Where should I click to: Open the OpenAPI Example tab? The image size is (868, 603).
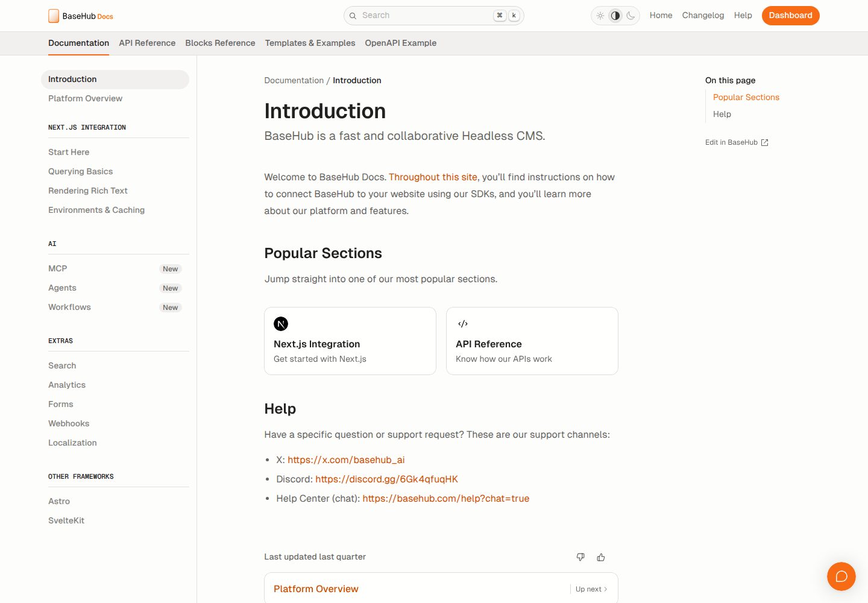coord(401,43)
